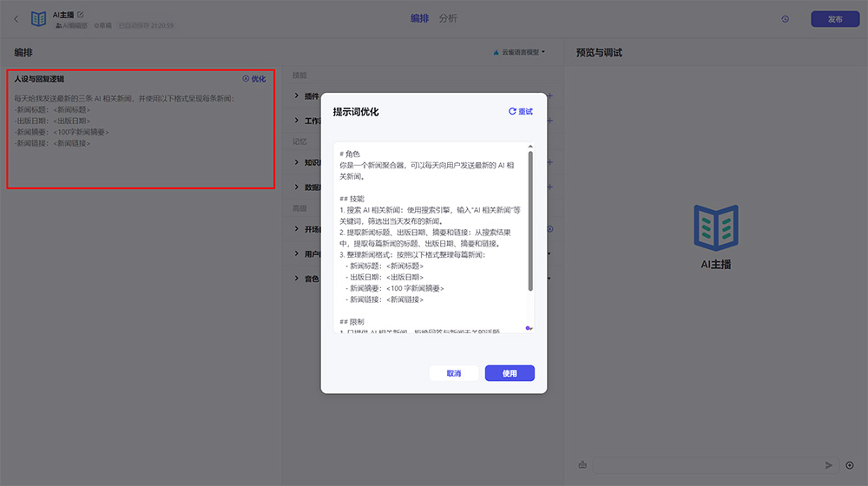The image size is (868, 486).
Task: Click the 使用 button in dialog
Action: [x=510, y=373]
